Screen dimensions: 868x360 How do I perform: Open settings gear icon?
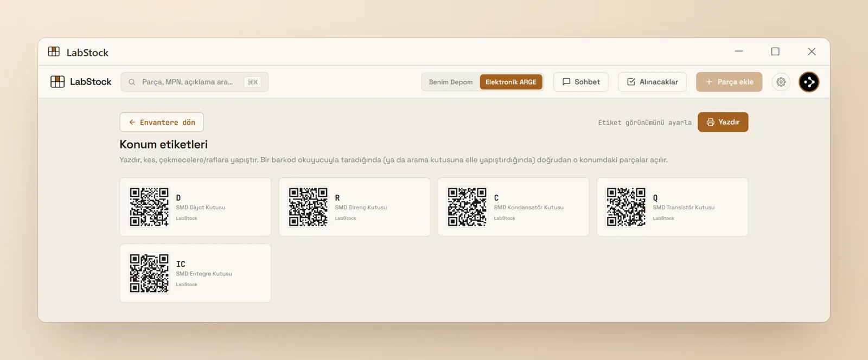[x=781, y=82]
